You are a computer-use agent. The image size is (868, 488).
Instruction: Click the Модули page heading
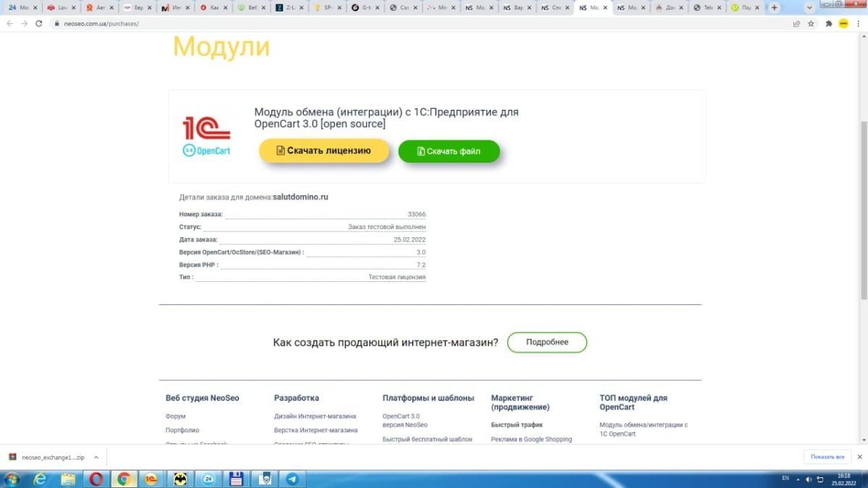tap(221, 47)
